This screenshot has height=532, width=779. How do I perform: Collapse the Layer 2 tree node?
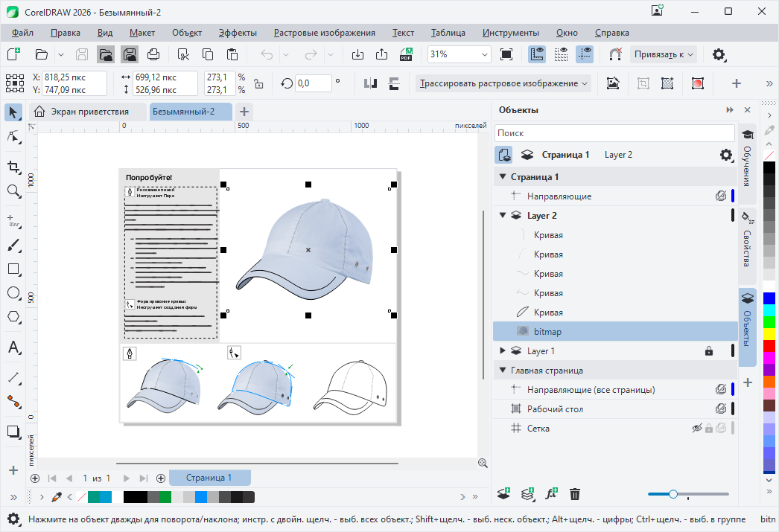[x=503, y=215]
